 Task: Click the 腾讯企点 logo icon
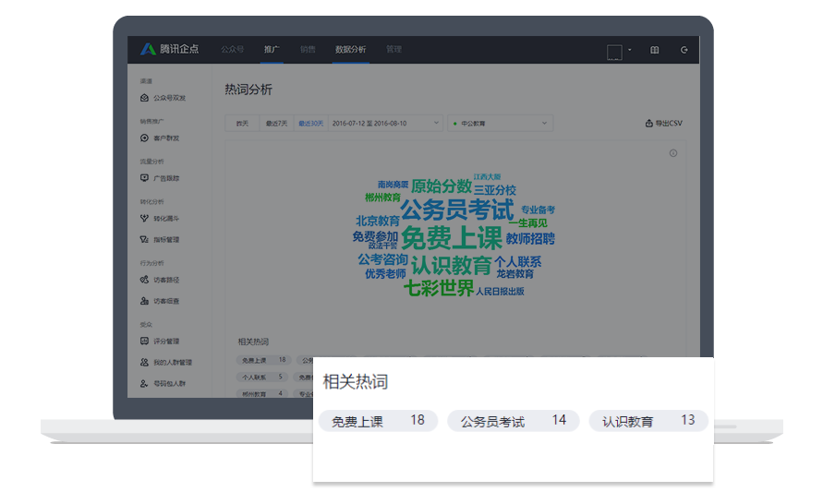(148, 49)
